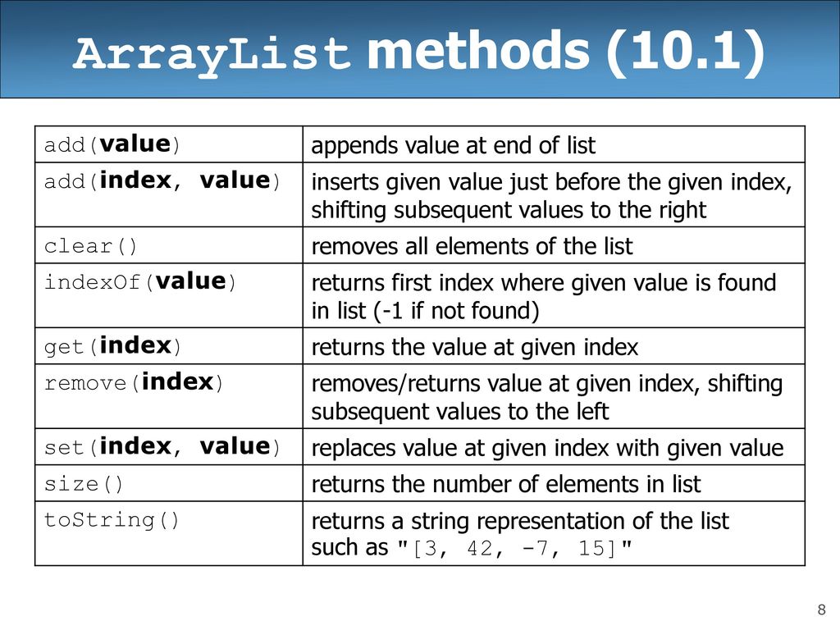Select the 'add(index, value)' method cell

point(169,194)
